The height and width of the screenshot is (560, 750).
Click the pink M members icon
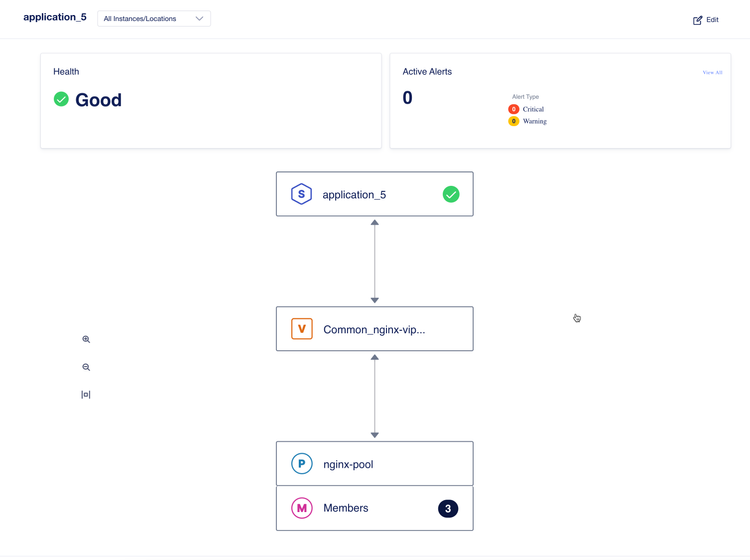301,508
